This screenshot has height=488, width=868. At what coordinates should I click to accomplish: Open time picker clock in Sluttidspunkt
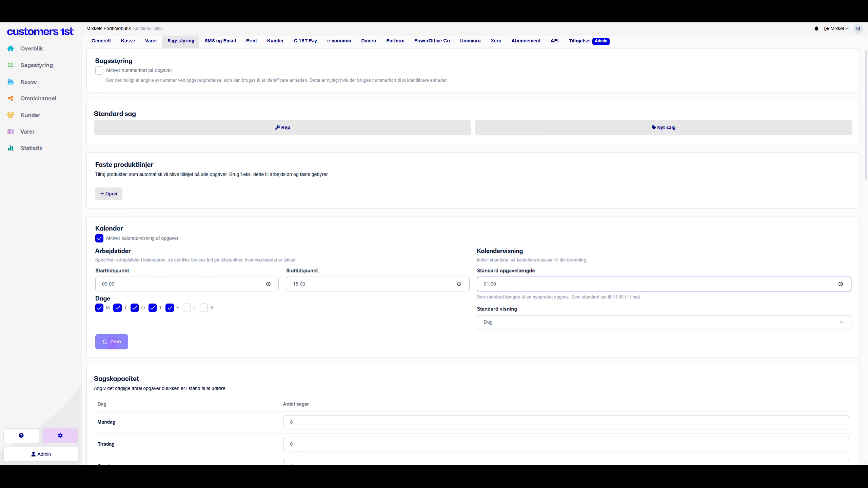pos(459,284)
